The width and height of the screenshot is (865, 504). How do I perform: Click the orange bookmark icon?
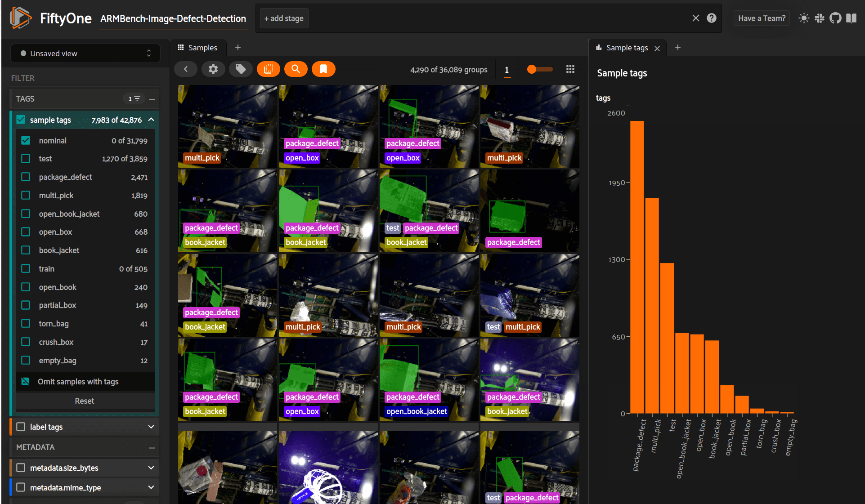point(323,69)
